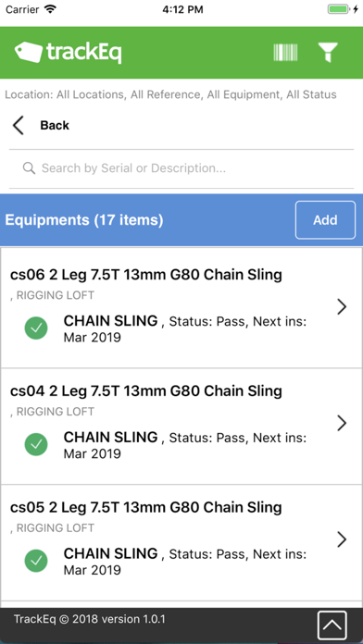Tap the trackEq tag logo
This screenshot has width=363, height=644.
pyautogui.click(x=68, y=53)
